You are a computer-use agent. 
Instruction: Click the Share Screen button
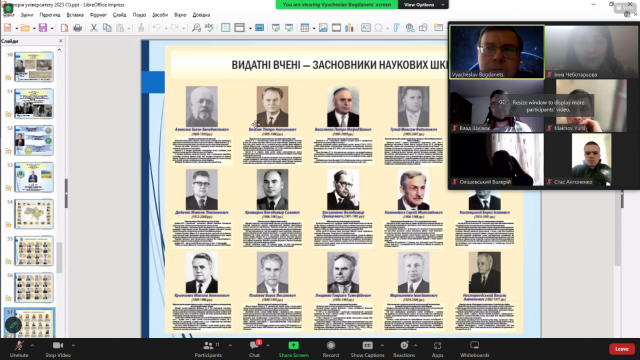pyautogui.click(x=293, y=349)
